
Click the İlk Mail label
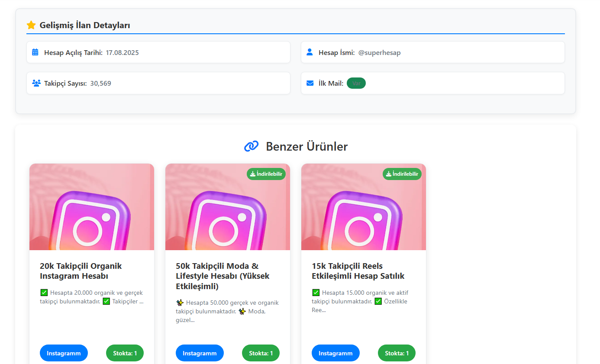tap(331, 83)
